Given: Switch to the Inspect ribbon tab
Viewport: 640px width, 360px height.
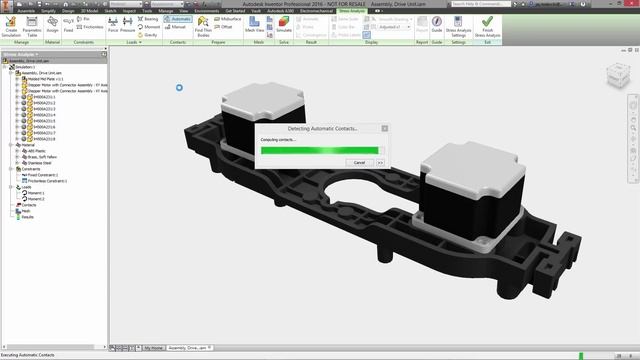Looking at the screenshot, I should point(129,11).
